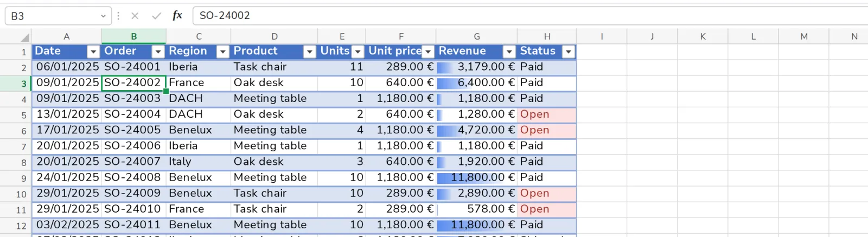The image size is (868, 237).
Task: Confirm entry with the checkmark icon
Action: click(156, 16)
